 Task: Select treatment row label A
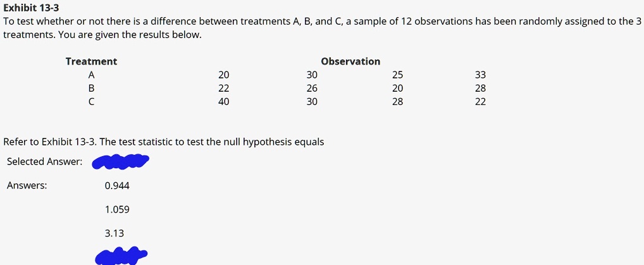(91, 75)
